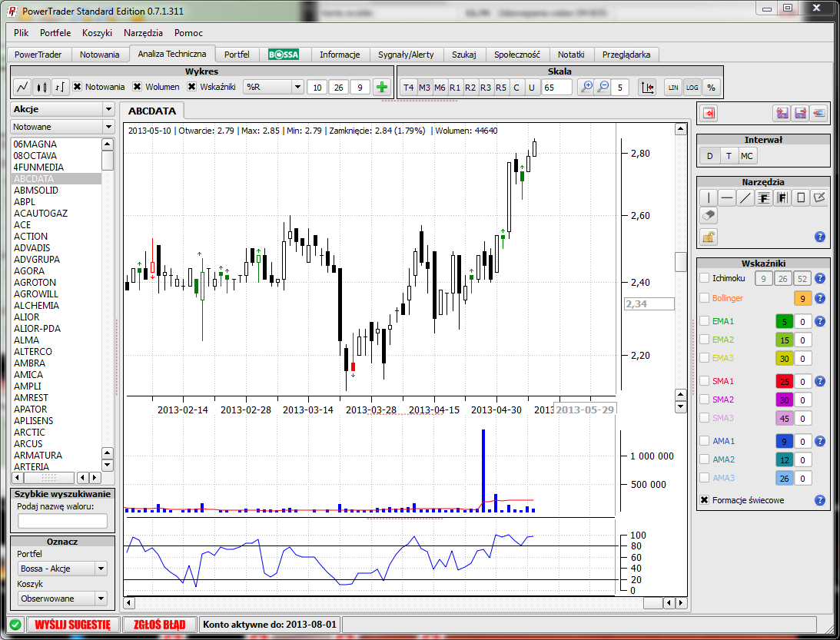Click the Podaj nazwę waloru search field
The image size is (840, 640).
[63, 521]
